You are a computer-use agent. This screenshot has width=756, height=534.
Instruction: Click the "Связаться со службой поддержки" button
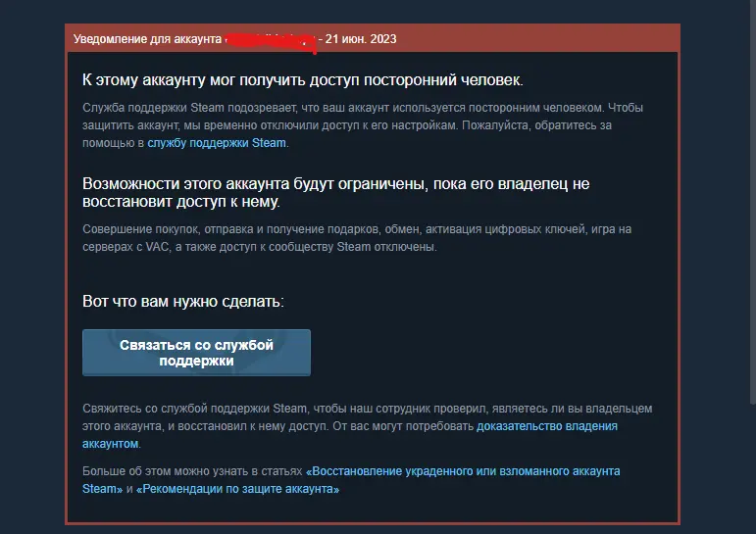(196, 353)
